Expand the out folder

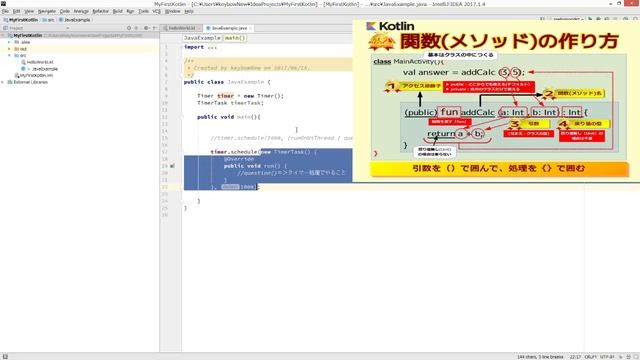coord(9,49)
